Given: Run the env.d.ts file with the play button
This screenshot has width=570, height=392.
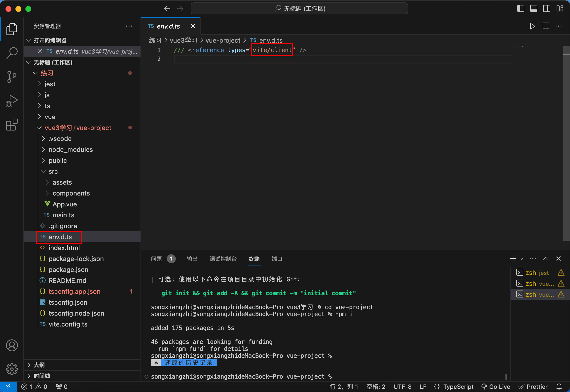Looking at the screenshot, I should pyautogui.click(x=532, y=26).
